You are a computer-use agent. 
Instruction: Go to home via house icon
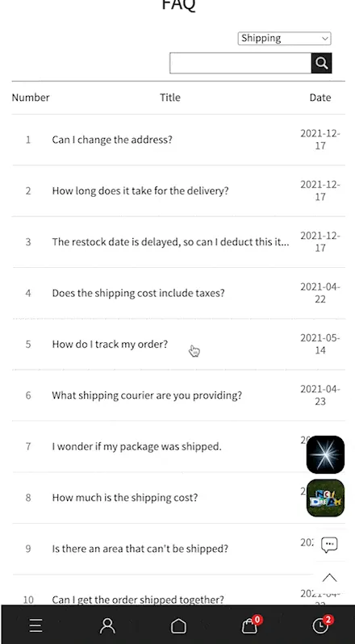178,626
